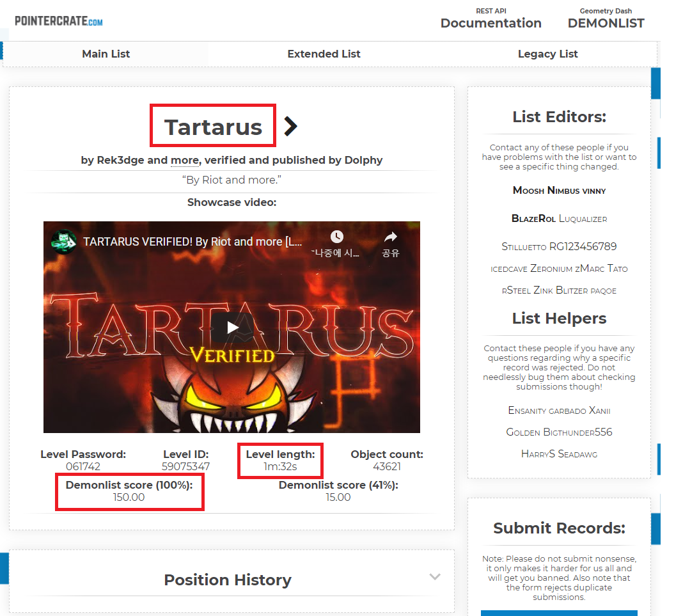Click the Showcase video label

[x=232, y=203]
